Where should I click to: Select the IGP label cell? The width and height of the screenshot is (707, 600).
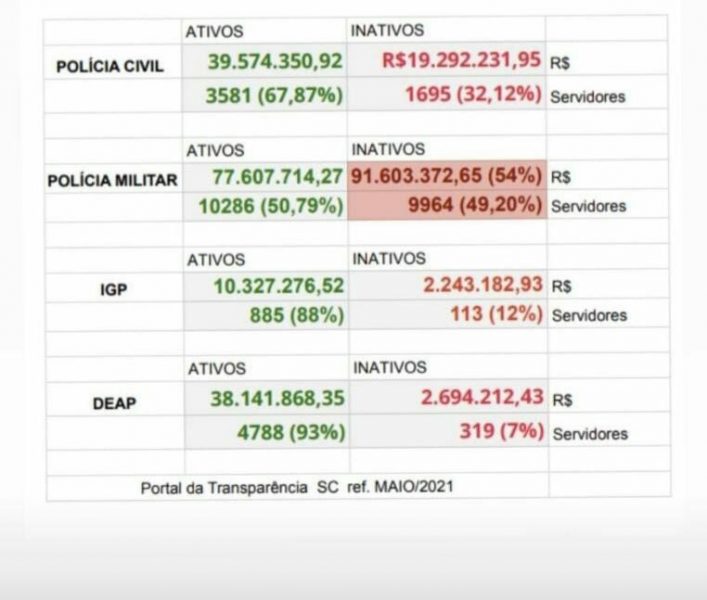click(x=114, y=289)
